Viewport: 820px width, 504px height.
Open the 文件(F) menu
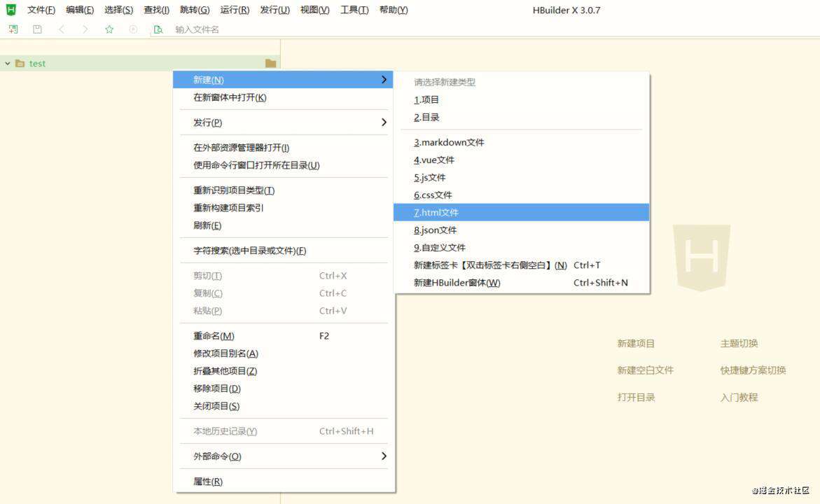pos(41,10)
